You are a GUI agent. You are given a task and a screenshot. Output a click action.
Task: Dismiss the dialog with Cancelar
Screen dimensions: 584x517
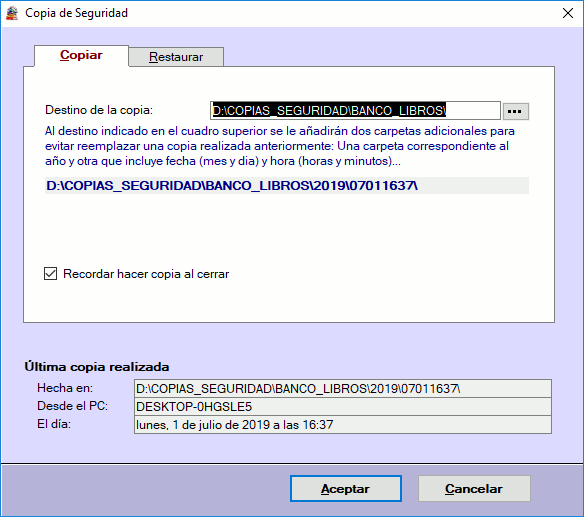pyautogui.click(x=474, y=488)
